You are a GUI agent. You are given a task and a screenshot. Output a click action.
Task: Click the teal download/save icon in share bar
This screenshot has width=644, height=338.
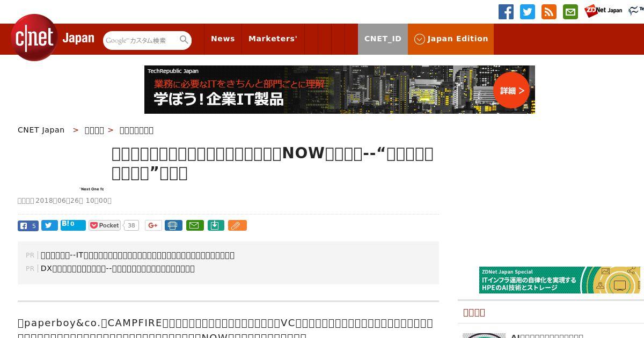pos(215,225)
